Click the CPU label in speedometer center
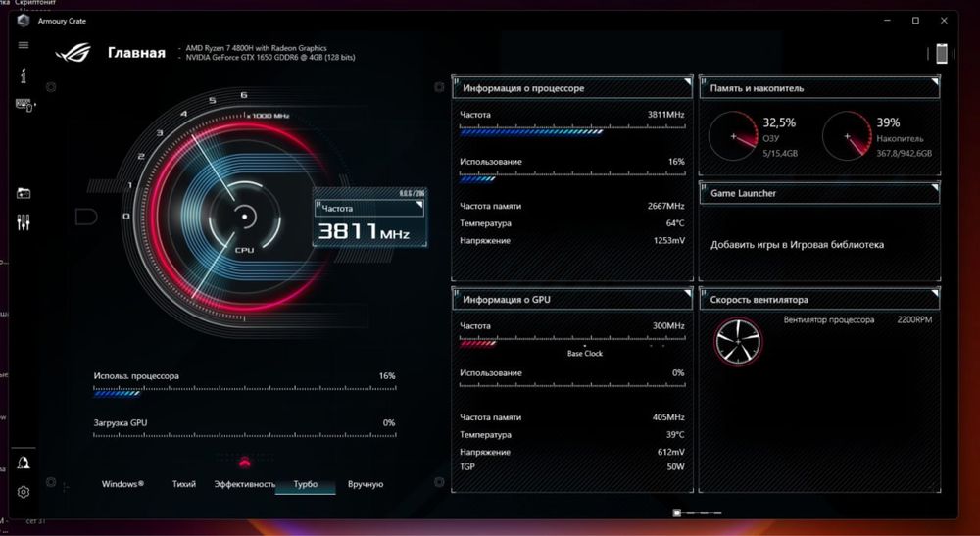The width and height of the screenshot is (980, 536). [x=244, y=250]
